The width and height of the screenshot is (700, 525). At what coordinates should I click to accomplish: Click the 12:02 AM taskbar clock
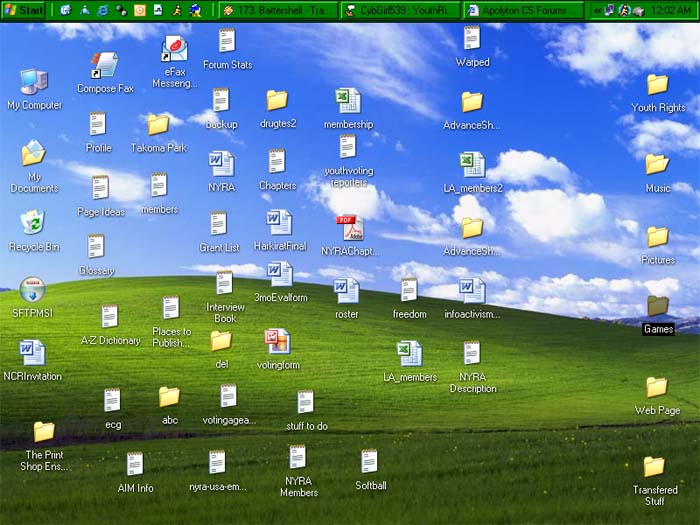(x=671, y=10)
